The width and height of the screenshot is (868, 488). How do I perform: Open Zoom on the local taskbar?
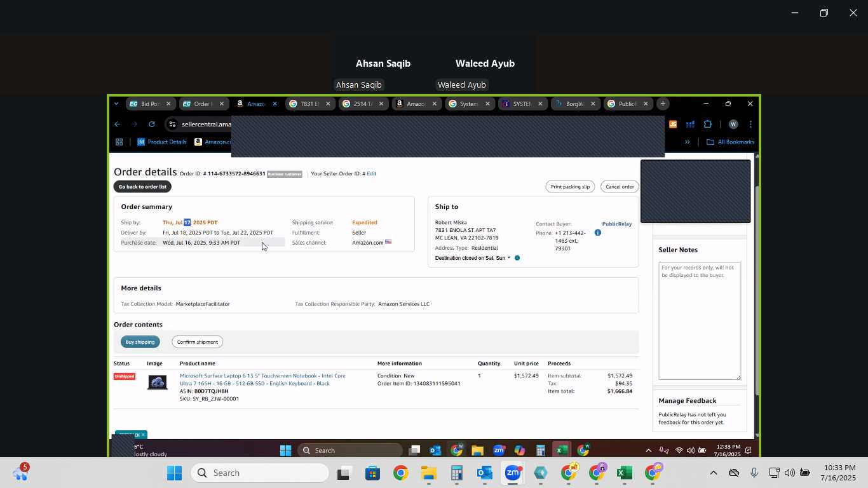[x=513, y=473]
